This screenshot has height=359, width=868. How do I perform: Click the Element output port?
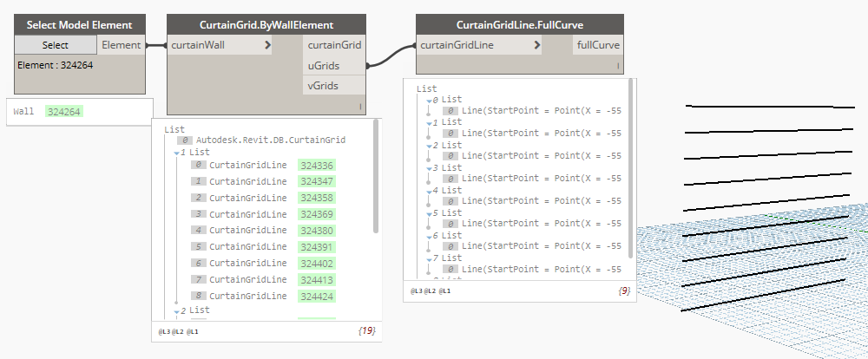tap(122, 45)
